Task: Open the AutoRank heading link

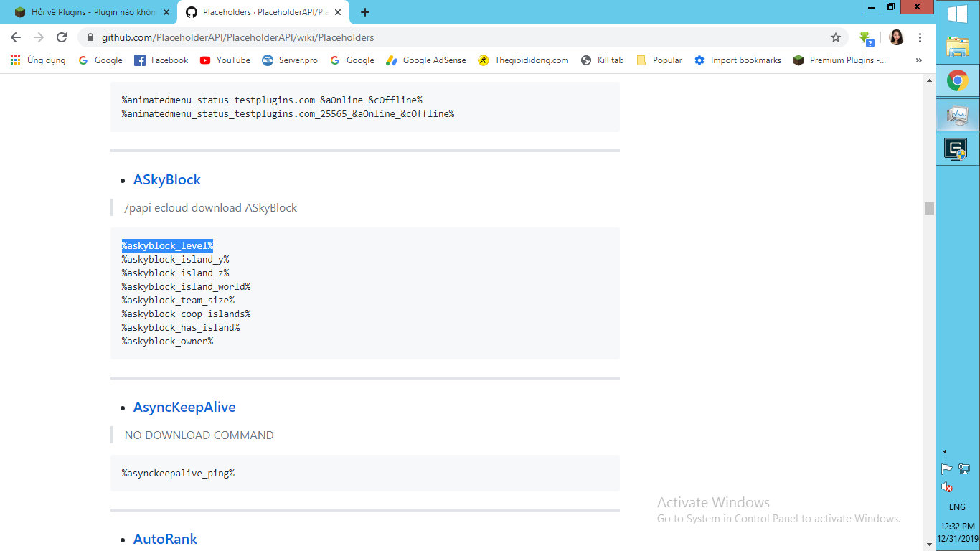Action: click(165, 539)
